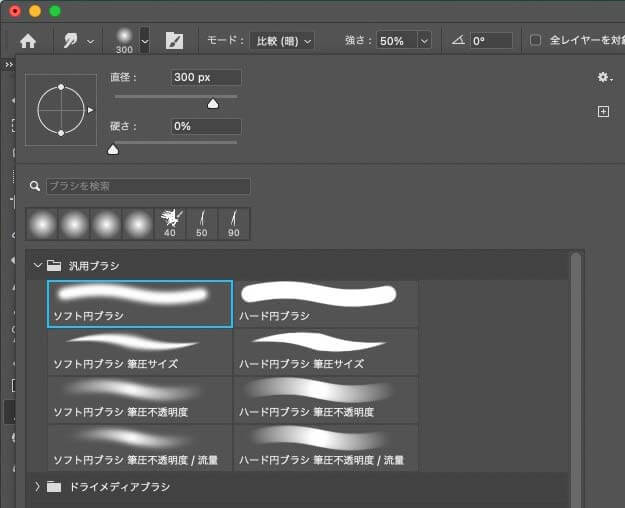The image size is (625, 508).
Task: Select the second recent soft brush thumbnail
Action: click(74, 224)
